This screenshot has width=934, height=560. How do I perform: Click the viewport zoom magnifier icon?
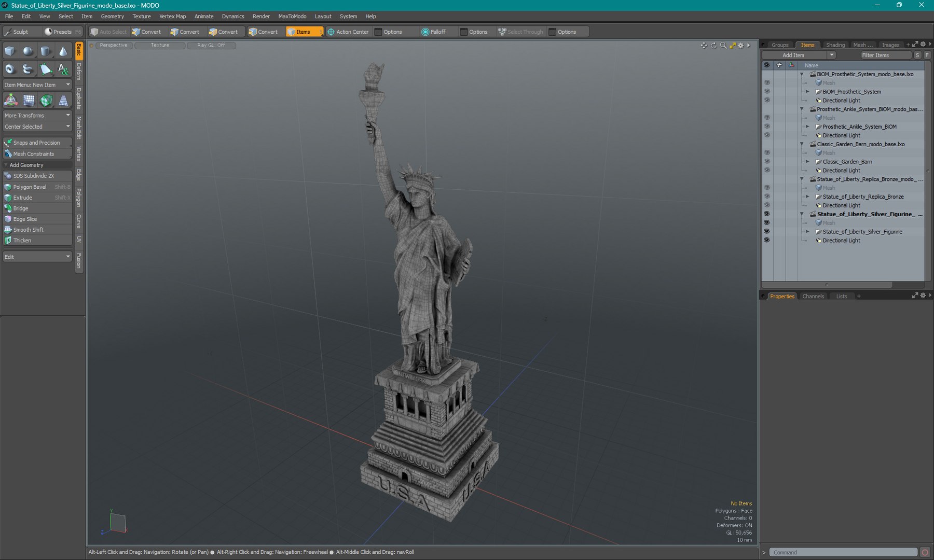(723, 46)
